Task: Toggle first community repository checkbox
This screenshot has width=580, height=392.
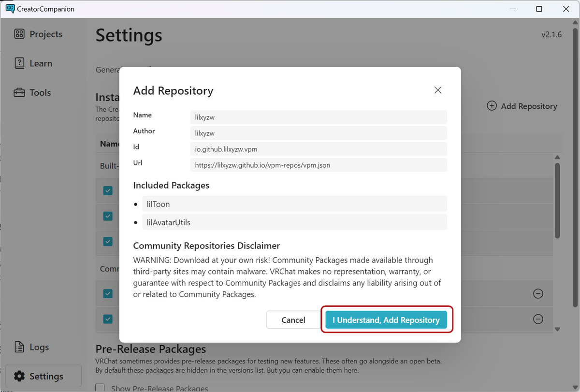Action: [x=108, y=293]
